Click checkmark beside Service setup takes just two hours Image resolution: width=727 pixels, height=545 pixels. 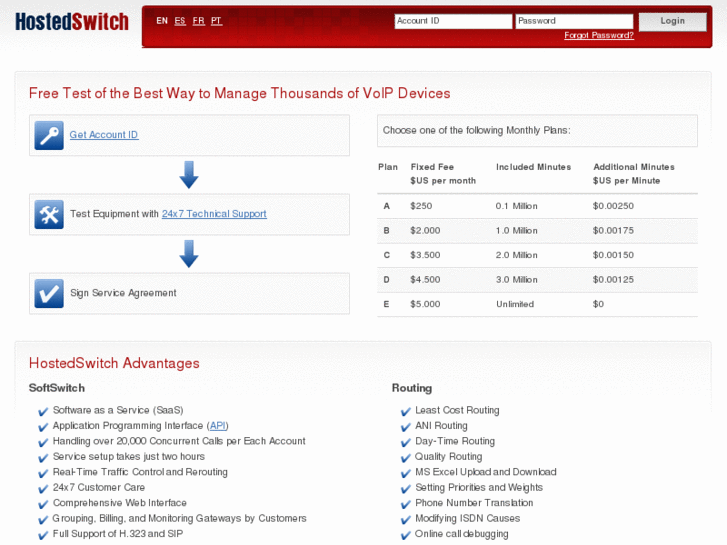pyautogui.click(x=43, y=458)
